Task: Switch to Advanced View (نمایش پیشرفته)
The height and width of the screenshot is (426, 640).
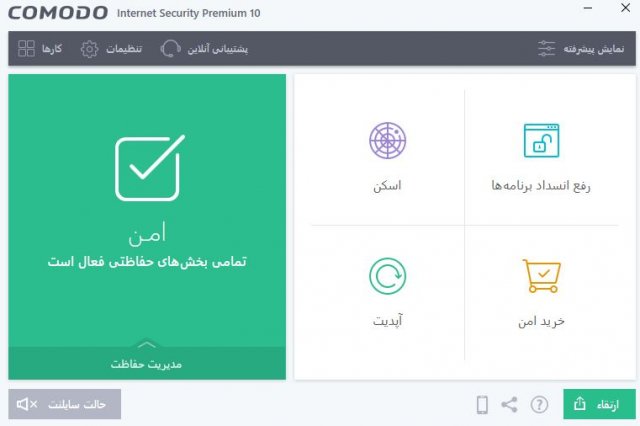Action: click(x=581, y=49)
